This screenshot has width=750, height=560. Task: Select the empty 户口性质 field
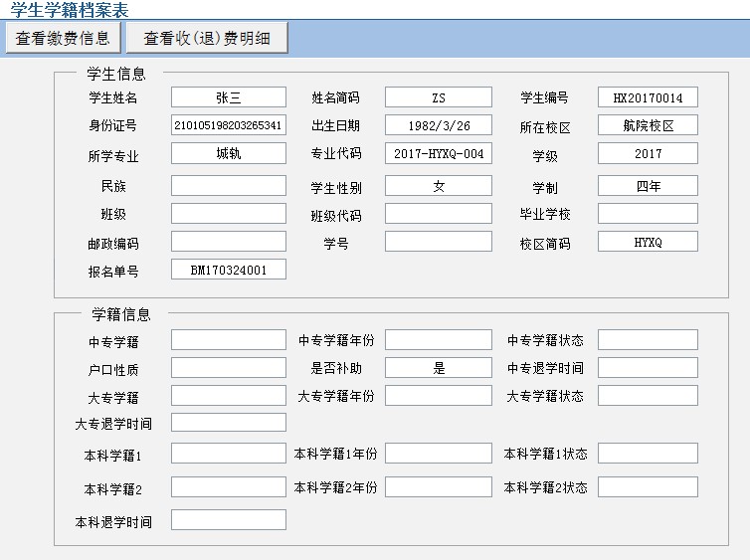click(229, 368)
